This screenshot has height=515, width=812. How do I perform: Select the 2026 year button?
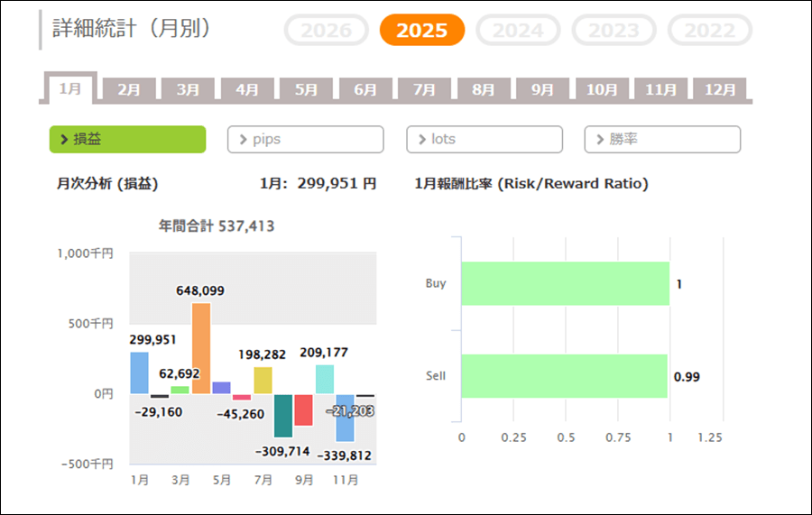click(x=326, y=31)
